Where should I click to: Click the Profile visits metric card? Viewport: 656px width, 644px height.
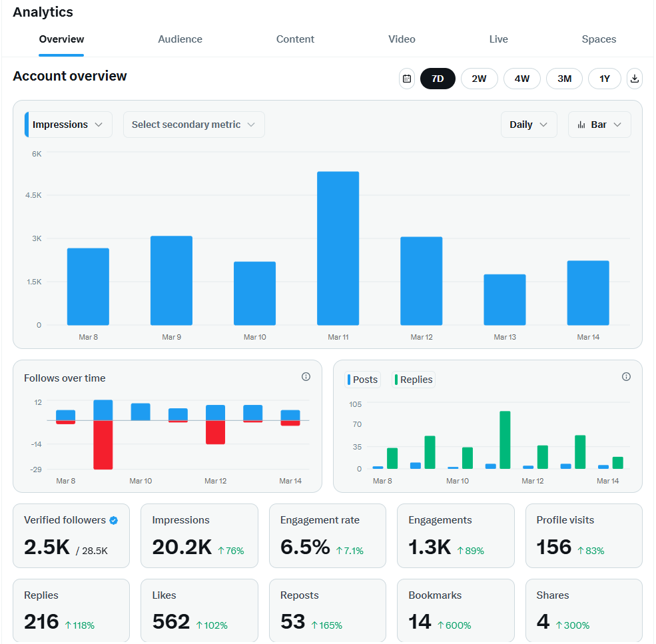[x=583, y=535]
